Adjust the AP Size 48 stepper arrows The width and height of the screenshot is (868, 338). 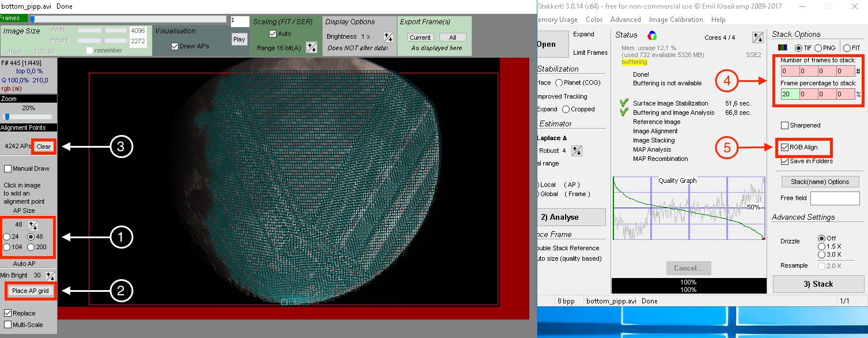34,226
